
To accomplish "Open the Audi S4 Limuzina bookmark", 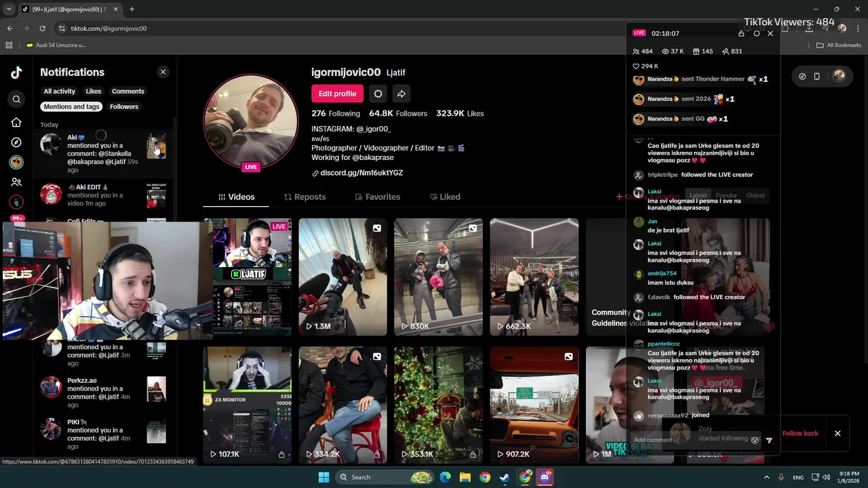I will [x=56, y=45].
